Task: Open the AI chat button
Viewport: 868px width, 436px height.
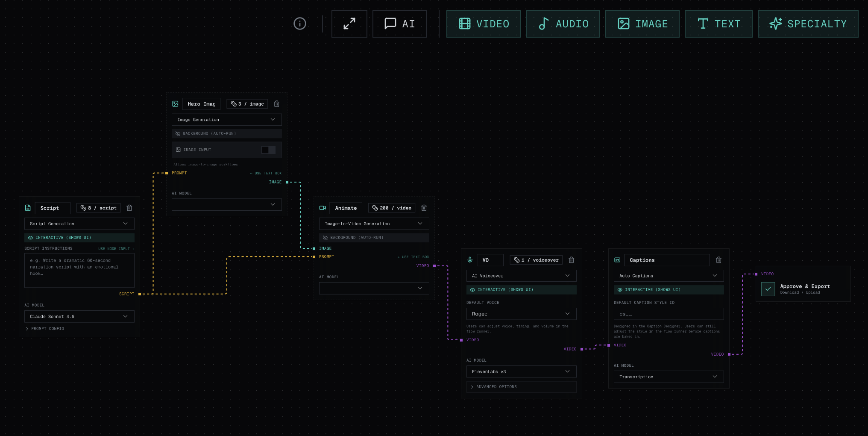Action: click(x=399, y=24)
